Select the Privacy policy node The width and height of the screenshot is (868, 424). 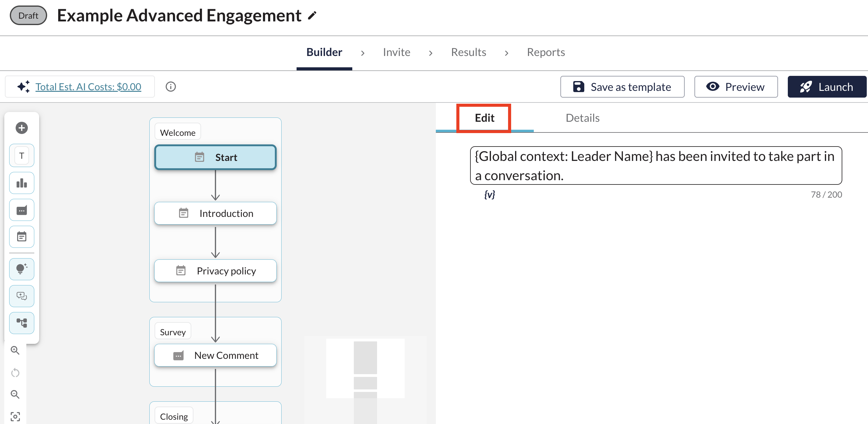coord(215,271)
